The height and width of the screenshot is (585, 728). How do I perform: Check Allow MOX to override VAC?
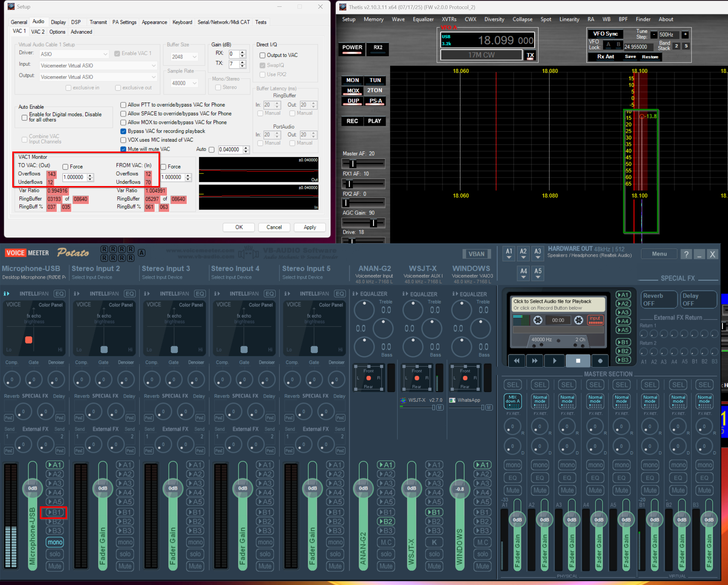point(123,122)
